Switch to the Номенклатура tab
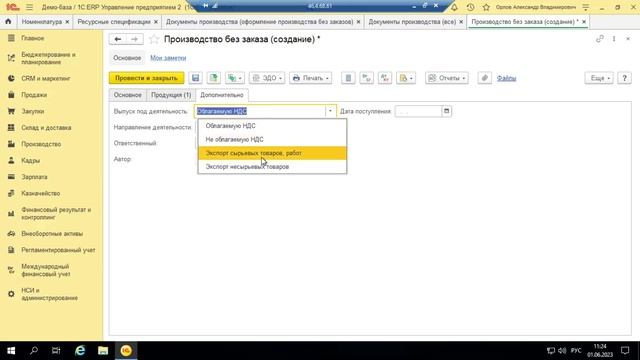This screenshot has width=640, height=360. (x=42, y=22)
